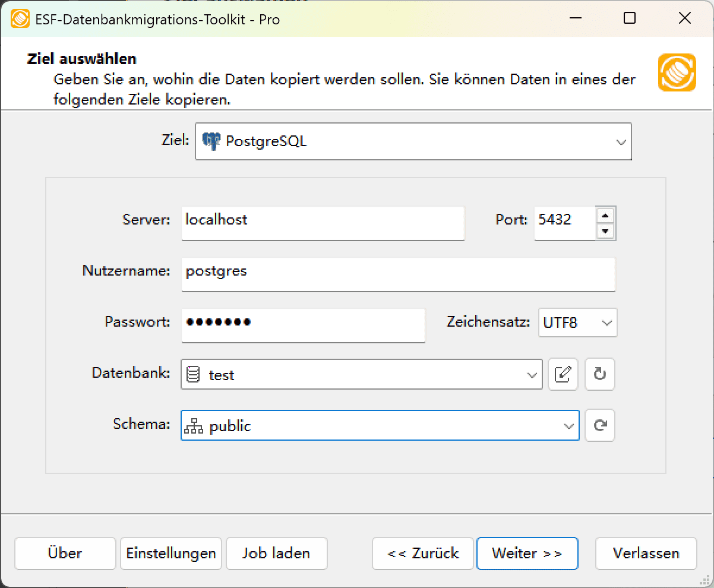
Task: Click the Weiter button to continue
Action: coord(527,553)
